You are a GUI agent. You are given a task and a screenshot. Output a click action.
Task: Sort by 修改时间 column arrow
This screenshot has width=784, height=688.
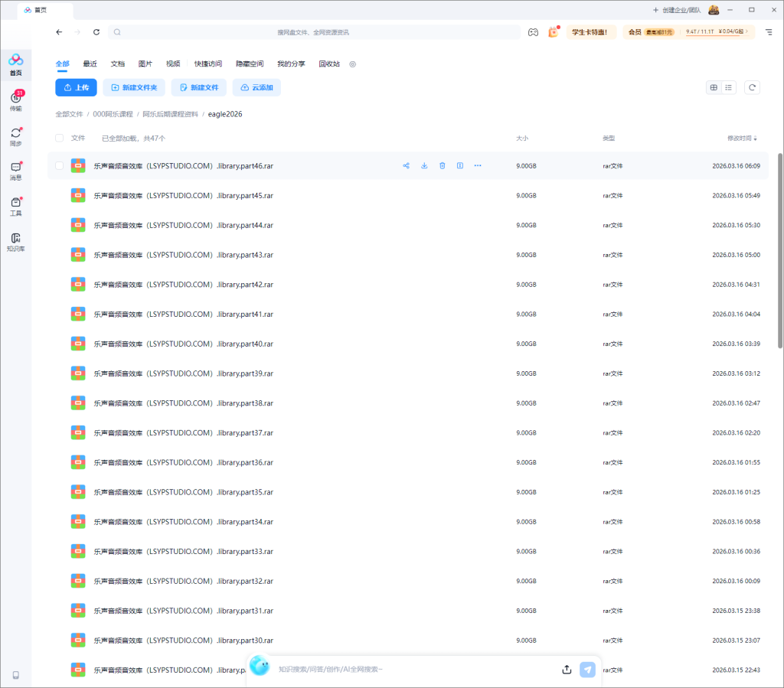[756, 139]
